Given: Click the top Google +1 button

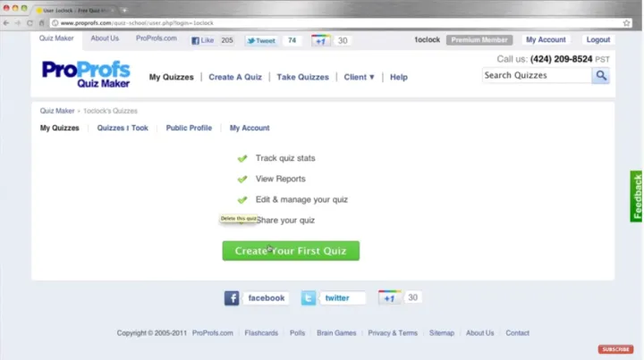Looking at the screenshot, I should (x=320, y=40).
